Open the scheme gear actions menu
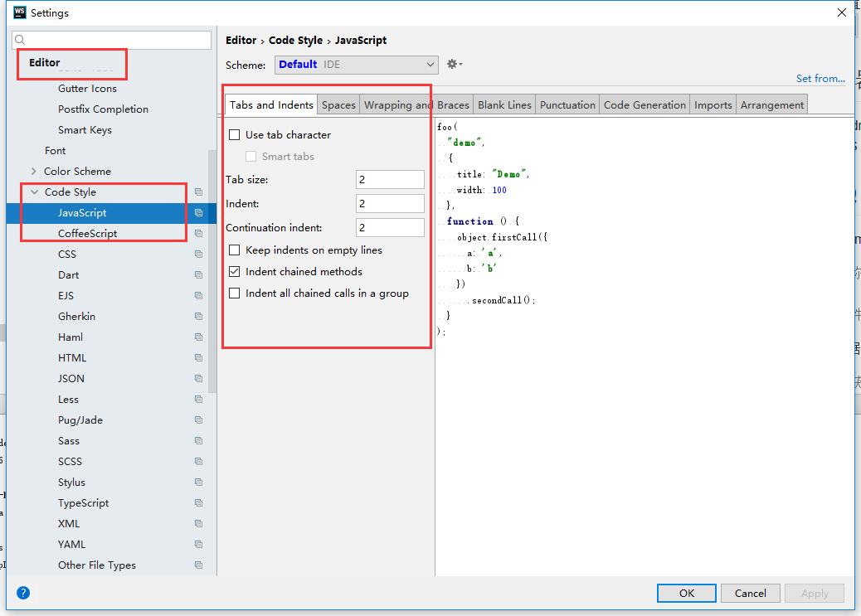Viewport: 861px width, 616px height. [454, 64]
